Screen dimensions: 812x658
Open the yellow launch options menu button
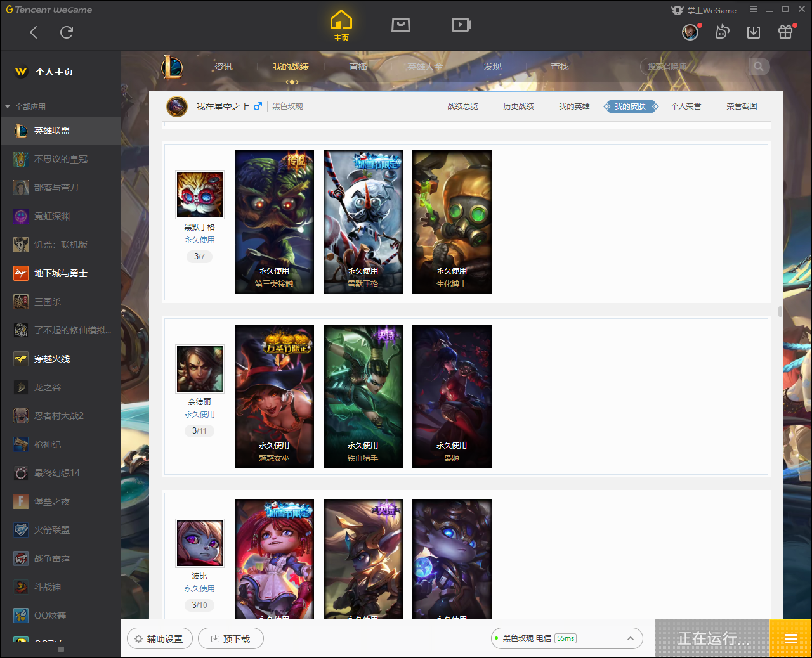[790, 638]
